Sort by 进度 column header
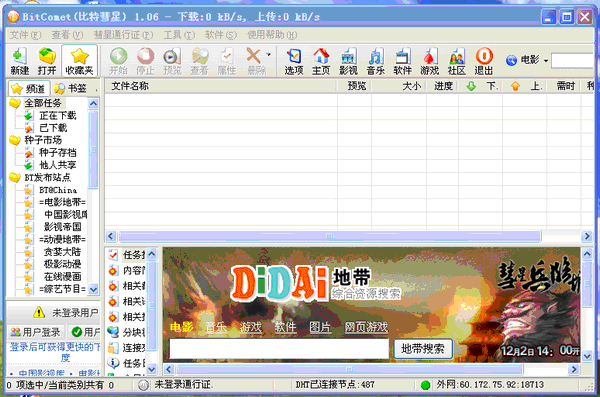The image size is (600, 397). click(x=442, y=86)
